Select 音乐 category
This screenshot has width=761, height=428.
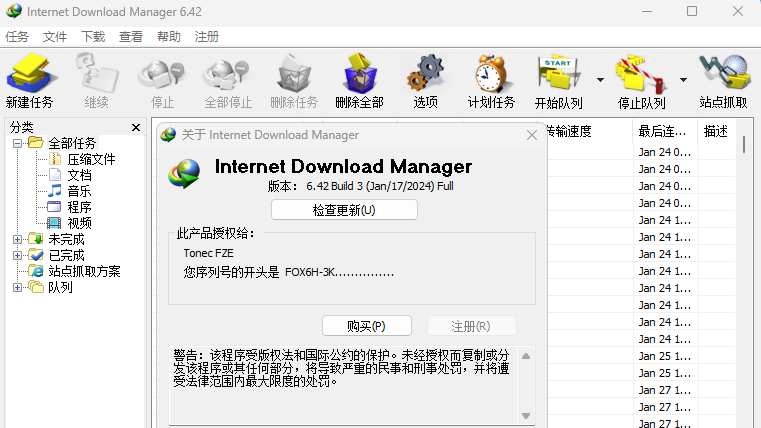(79, 191)
